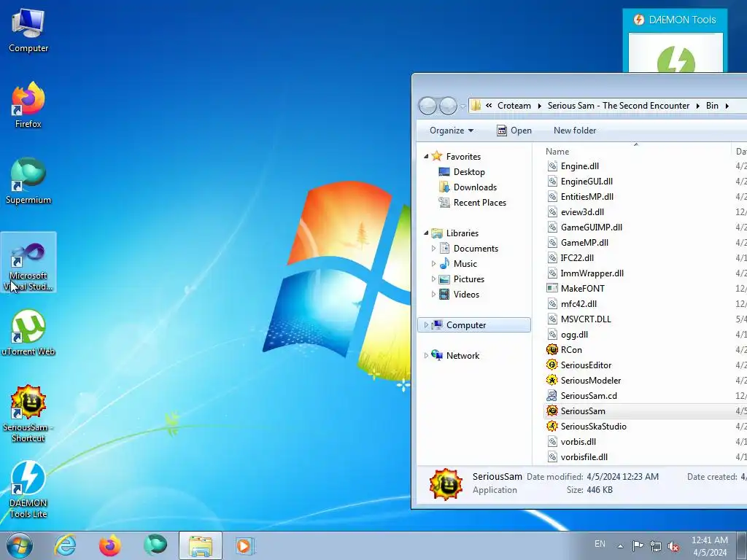Open the network tray icon
The width and height of the screenshot is (747, 560).
click(x=656, y=546)
